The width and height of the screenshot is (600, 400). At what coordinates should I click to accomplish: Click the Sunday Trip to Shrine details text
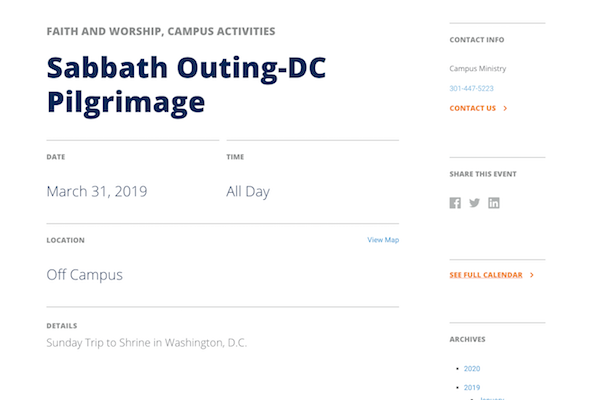point(146,343)
